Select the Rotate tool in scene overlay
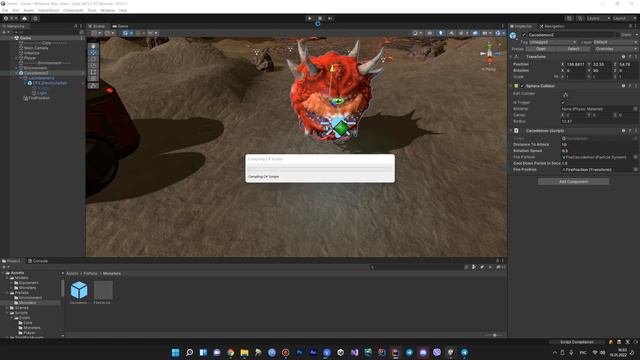Screen dimensions: 640x360 tap(93, 59)
